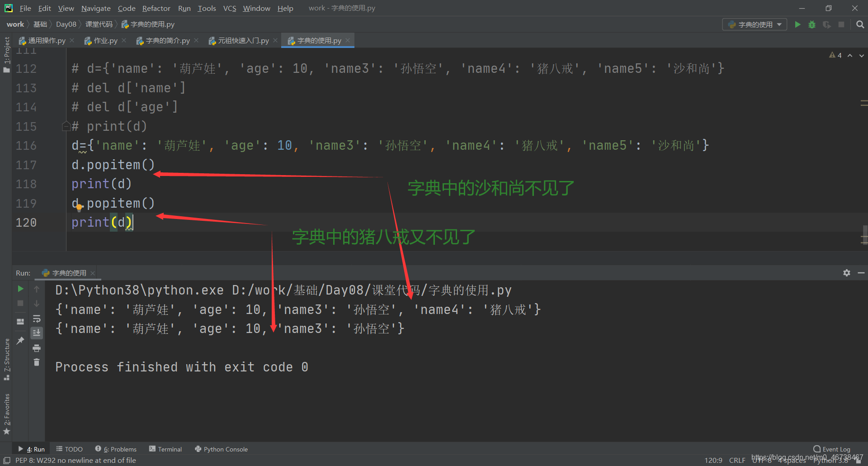
Task: Open the Help menu
Action: click(x=285, y=8)
